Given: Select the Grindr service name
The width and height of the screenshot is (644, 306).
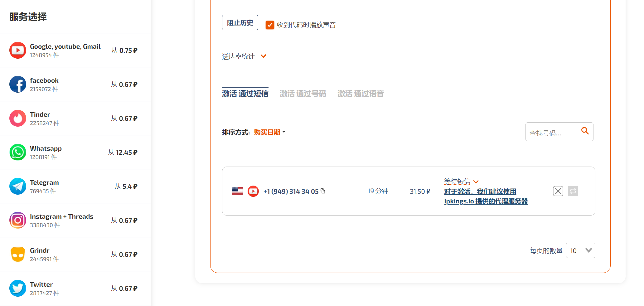Looking at the screenshot, I should click(x=40, y=250).
